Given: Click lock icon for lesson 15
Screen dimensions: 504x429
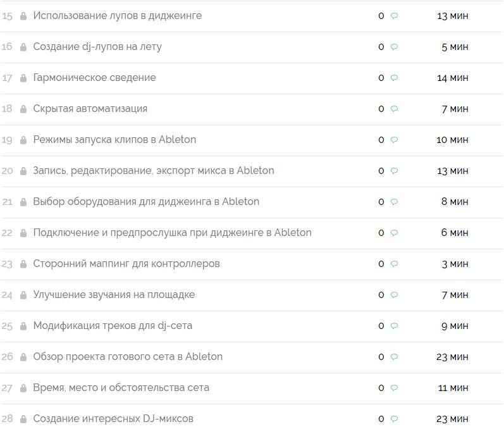Looking at the screenshot, I should pyautogui.click(x=23, y=16).
